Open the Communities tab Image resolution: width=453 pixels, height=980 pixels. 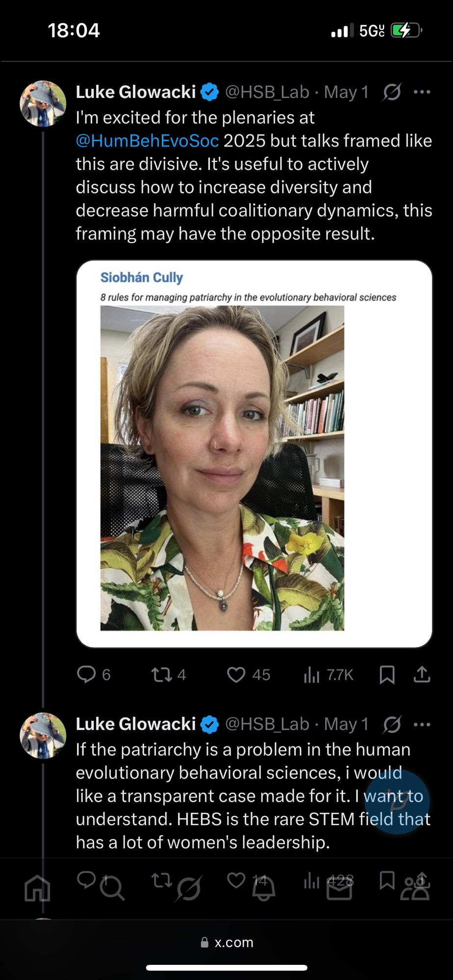tap(415, 888)
